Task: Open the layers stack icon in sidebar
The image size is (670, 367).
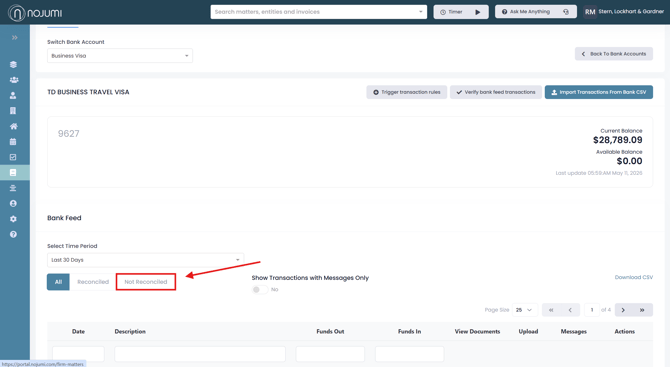Action: [13, 65]
